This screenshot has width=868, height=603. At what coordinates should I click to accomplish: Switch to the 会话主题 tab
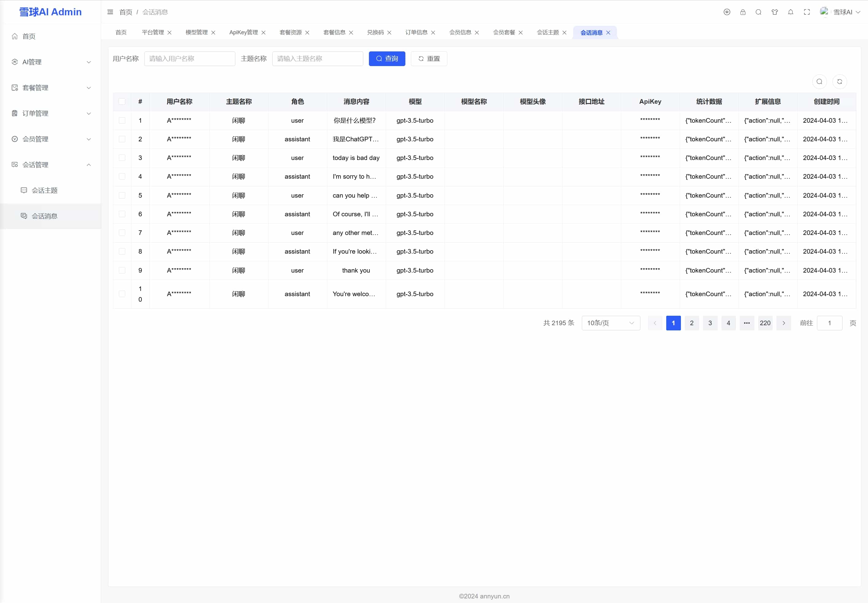coord(547,32)
